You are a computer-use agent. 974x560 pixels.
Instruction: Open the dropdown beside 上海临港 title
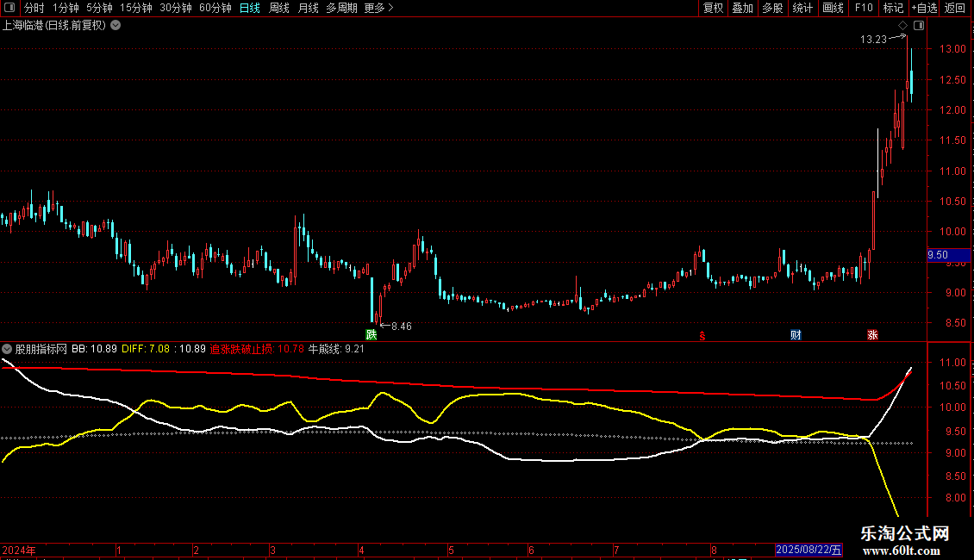pos(116,26)
